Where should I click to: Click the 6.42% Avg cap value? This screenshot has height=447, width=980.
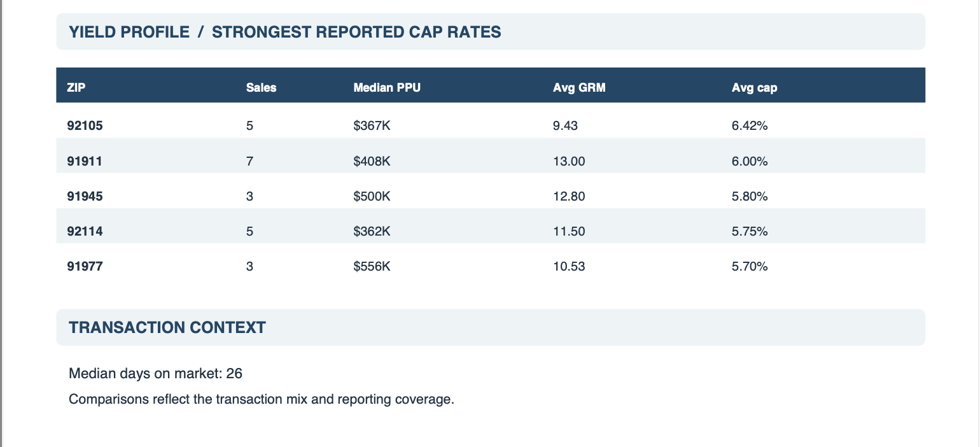(750, 126)
